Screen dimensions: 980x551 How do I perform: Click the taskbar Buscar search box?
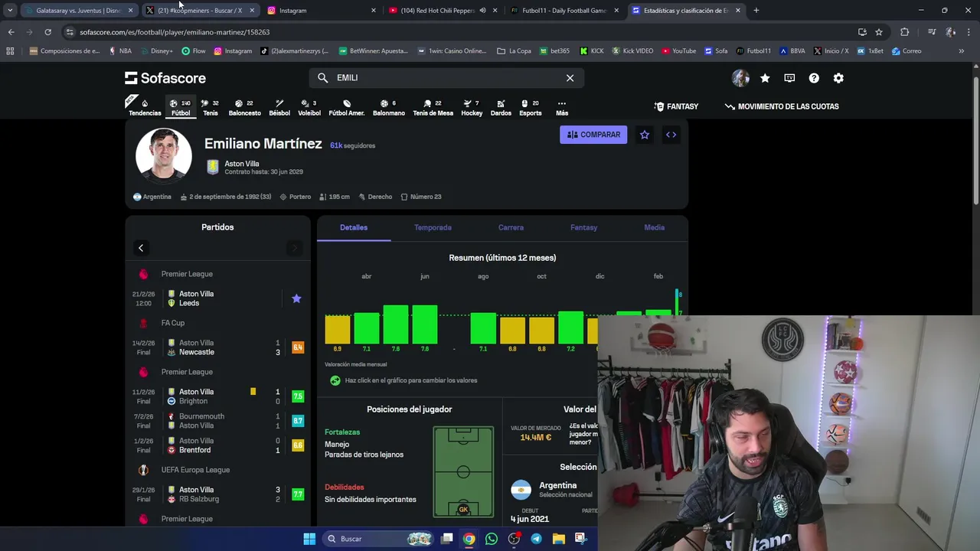[x=378, y=539]
